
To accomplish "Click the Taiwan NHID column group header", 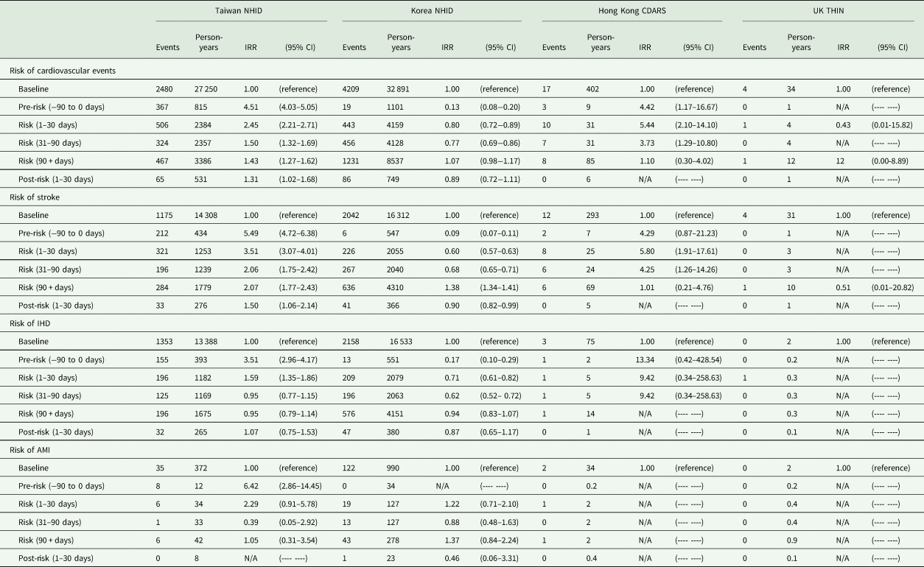I will tap(241, 13).
